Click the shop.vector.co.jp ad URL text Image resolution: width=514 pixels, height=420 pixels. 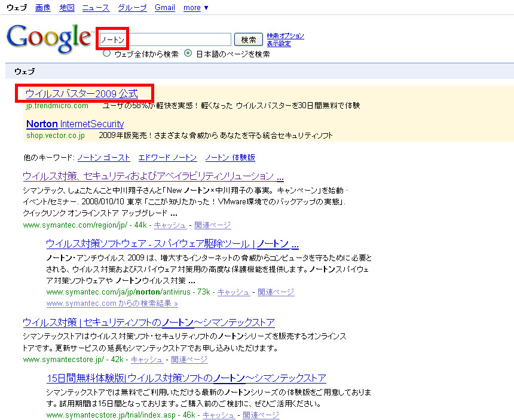coord(56,135)
